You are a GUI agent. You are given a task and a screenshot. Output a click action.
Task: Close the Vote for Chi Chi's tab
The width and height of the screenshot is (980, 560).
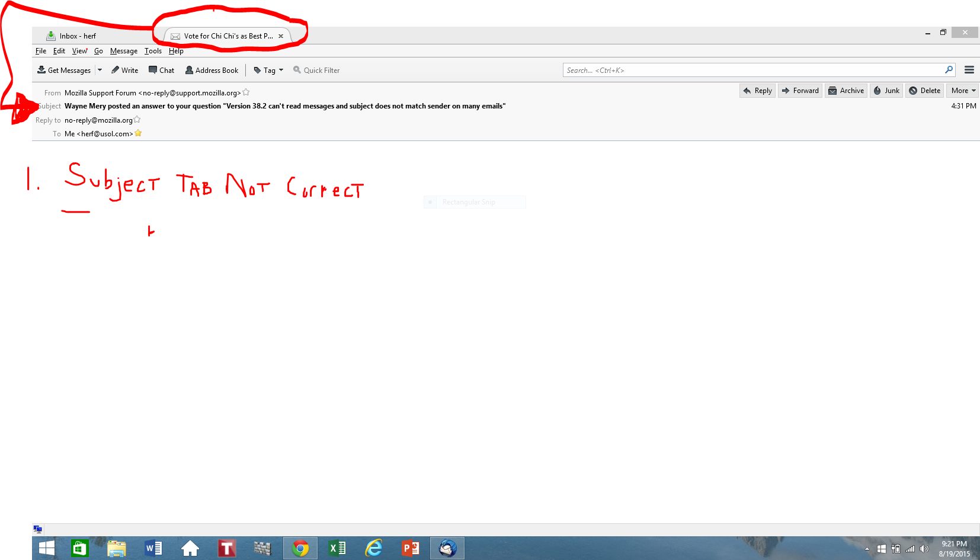[x=281, y=36]
